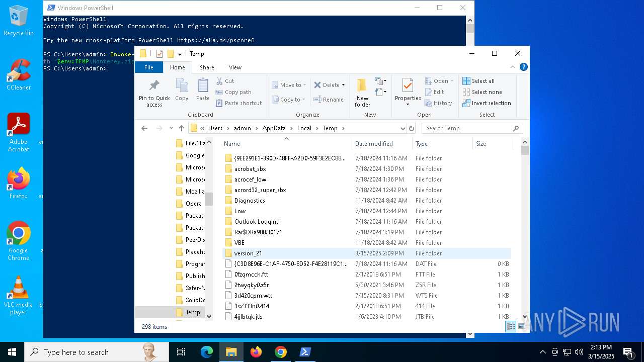Click Edit in the Open group
This screenshot has width=644, height=362.
click(435, 92)
